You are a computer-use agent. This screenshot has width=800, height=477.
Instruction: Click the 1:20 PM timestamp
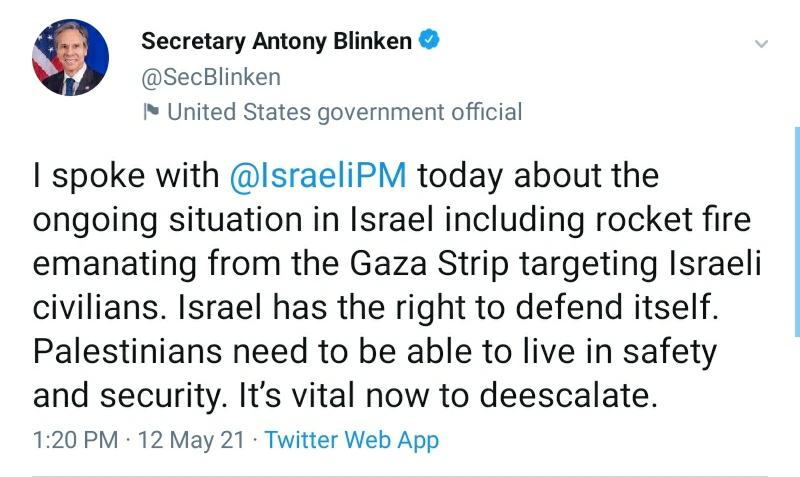click(x=75, y=439)
